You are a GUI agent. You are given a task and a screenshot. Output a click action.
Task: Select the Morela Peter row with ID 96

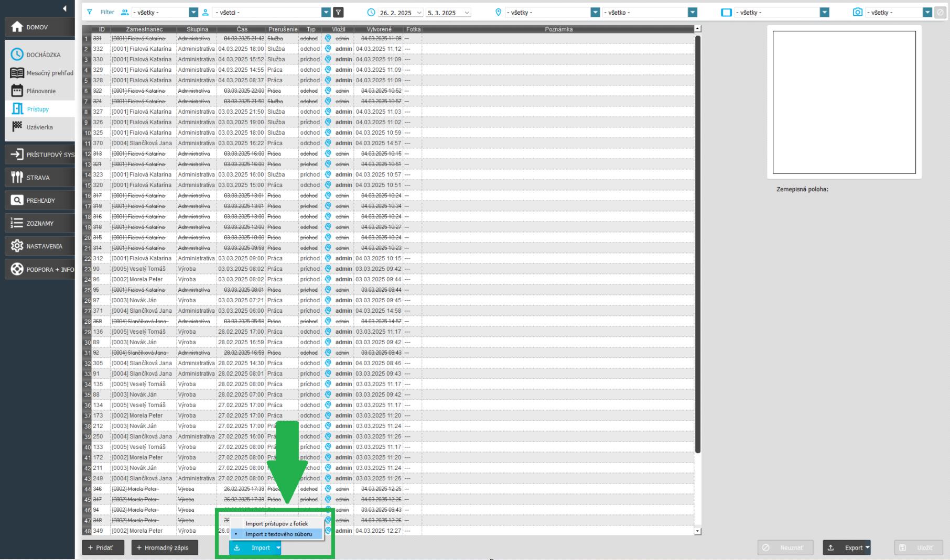pyautogui.click(x=388, y=279)
